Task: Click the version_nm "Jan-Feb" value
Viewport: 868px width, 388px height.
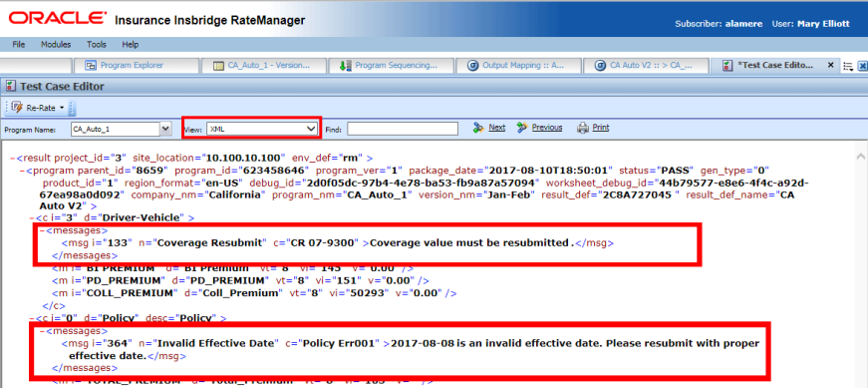Action: pyautogui.click(x=509, y=195)
